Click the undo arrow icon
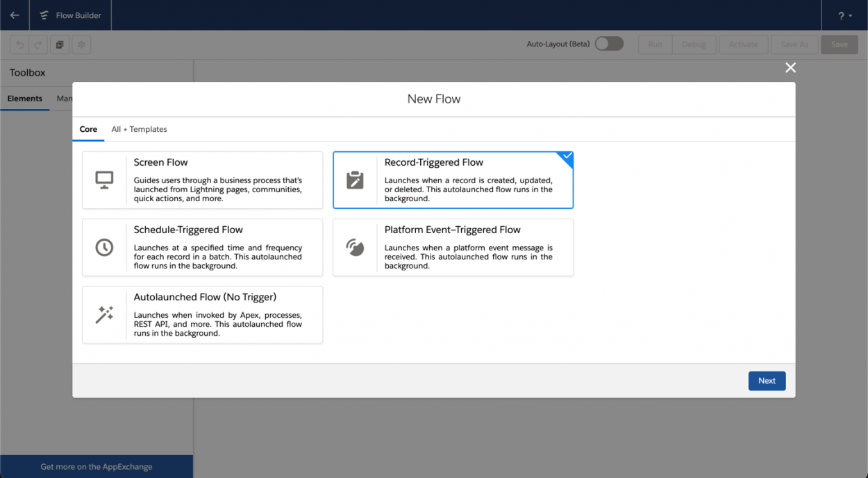Screen dimensions: 868x478 pos(20,45)
